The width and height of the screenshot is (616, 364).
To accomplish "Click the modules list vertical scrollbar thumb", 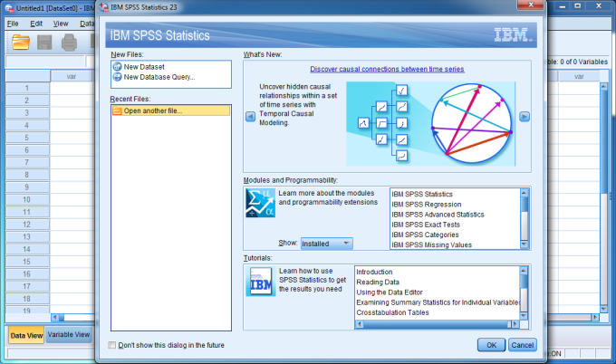I will (x=525, y=205).
